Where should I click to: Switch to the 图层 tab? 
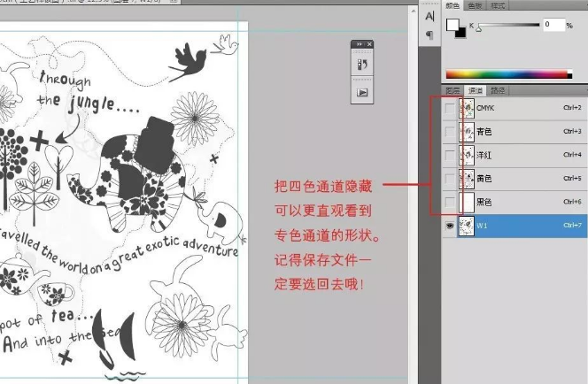[453, 90]
